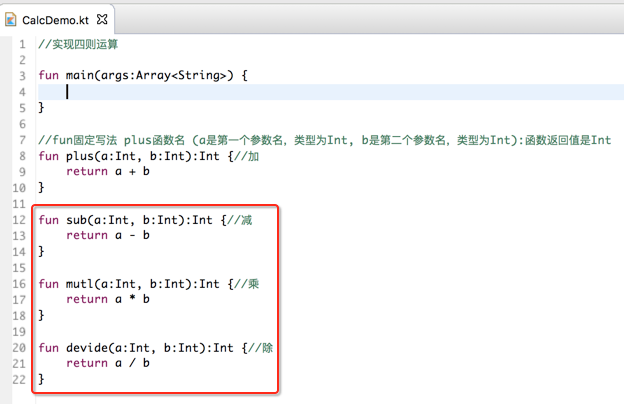
Task: Click line number 8 in gutter
Action: click(22, 156)
